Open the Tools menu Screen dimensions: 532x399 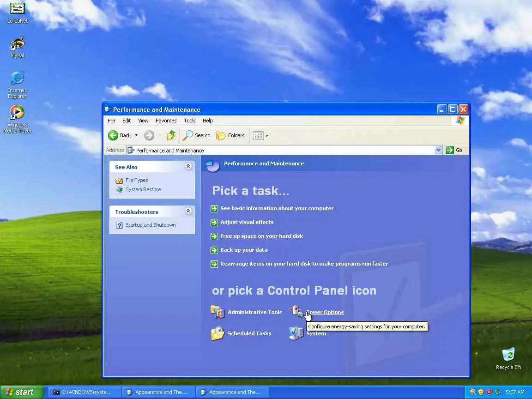click(x=190, y=121)
